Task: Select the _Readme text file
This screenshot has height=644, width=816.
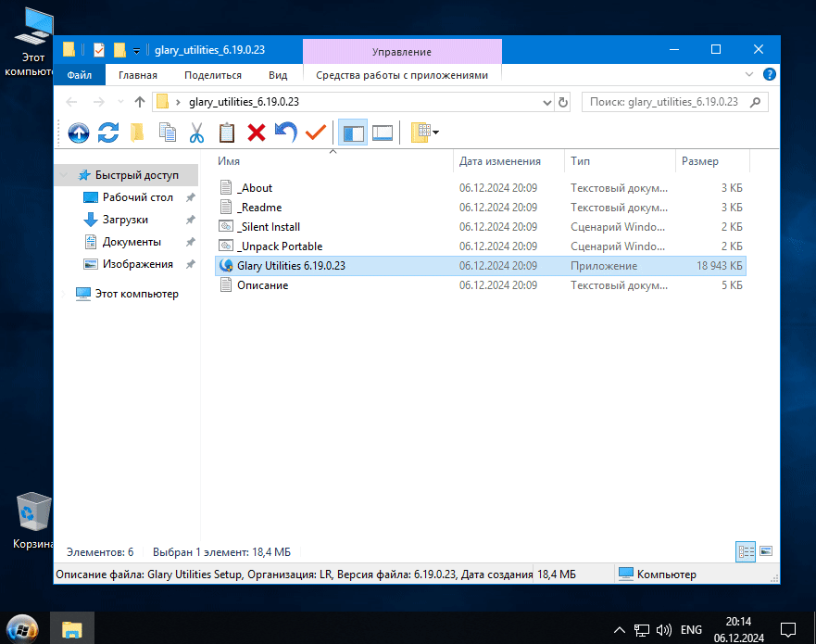Action: point(481,208)
